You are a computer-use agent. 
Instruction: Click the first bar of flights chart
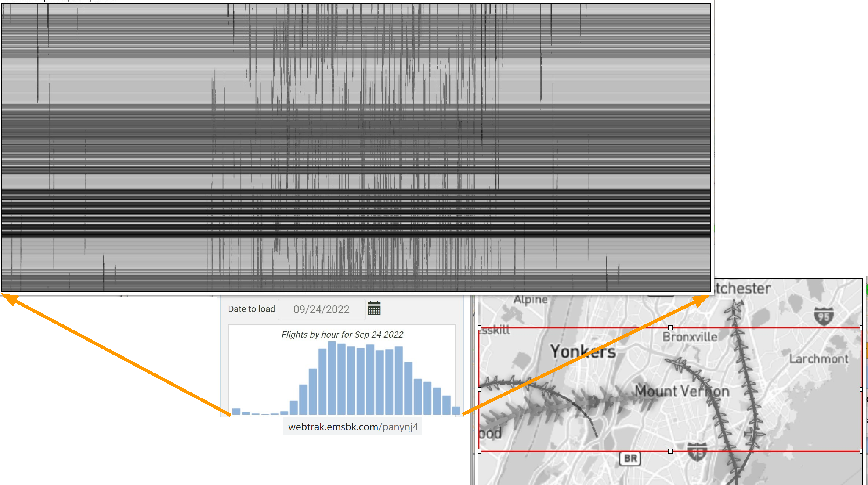point(236,411)
